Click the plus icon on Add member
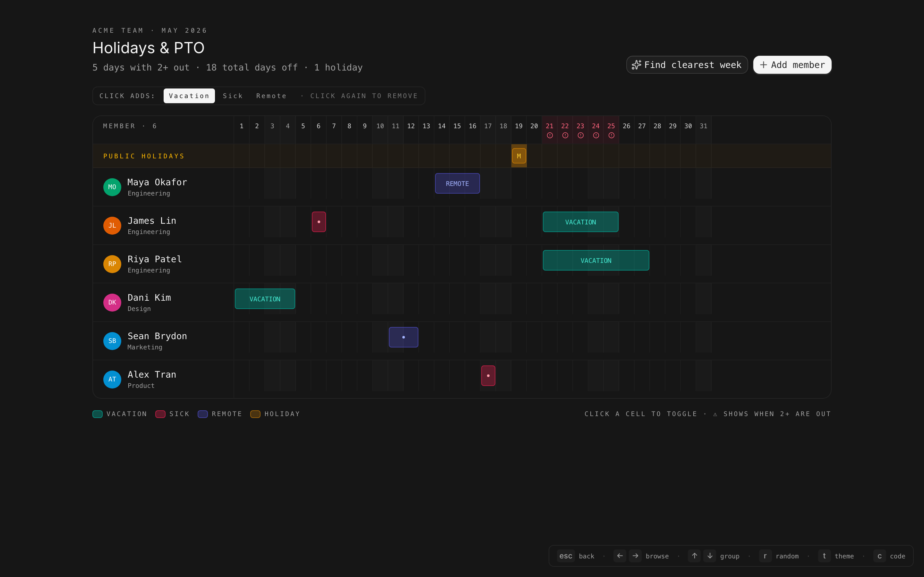Viewport: 924px width, 577px height. 763,65
